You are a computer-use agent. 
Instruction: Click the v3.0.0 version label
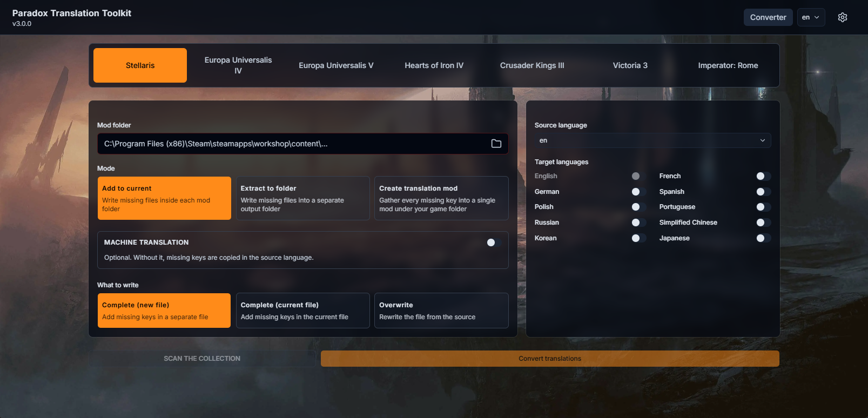click(x=22, y=24)
